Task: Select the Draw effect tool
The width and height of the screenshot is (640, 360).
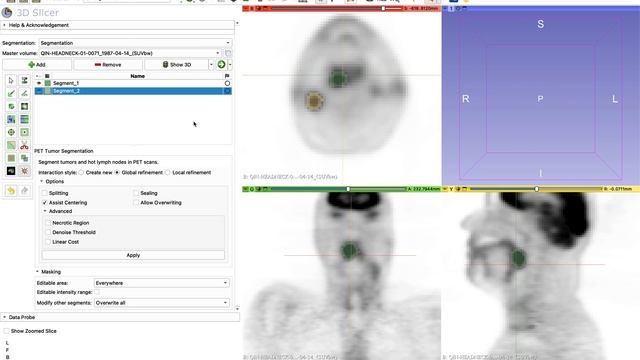Action: click(24, 93)
